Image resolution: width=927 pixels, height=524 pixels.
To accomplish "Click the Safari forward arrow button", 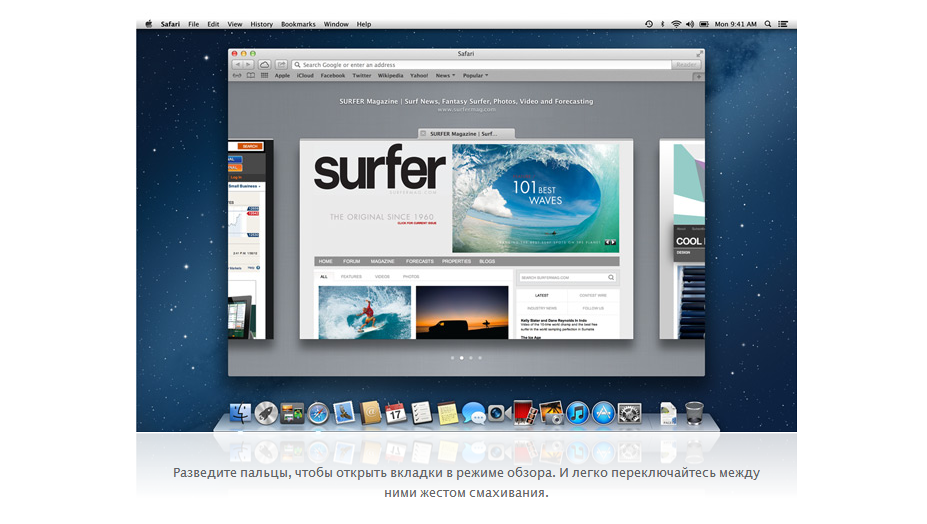I will [248, 64].
